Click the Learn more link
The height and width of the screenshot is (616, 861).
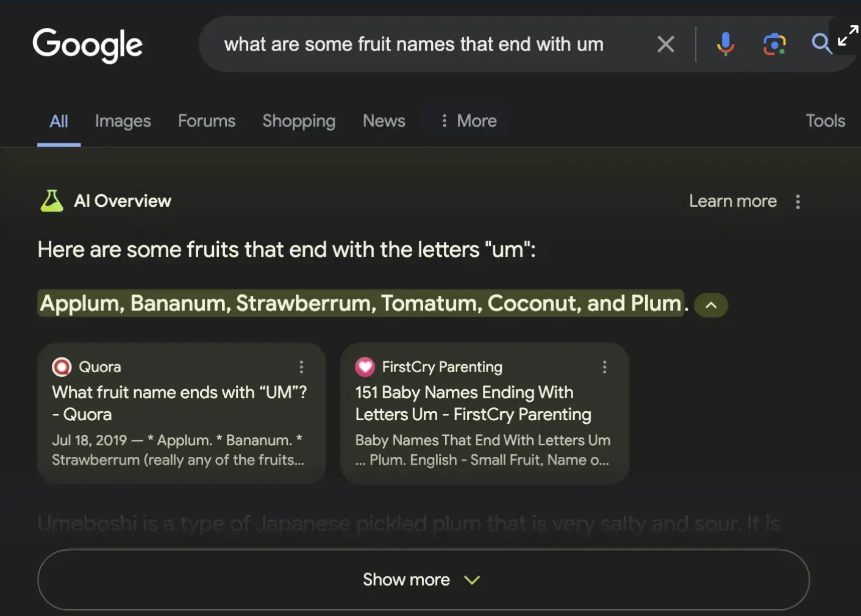tap(733, 201)
